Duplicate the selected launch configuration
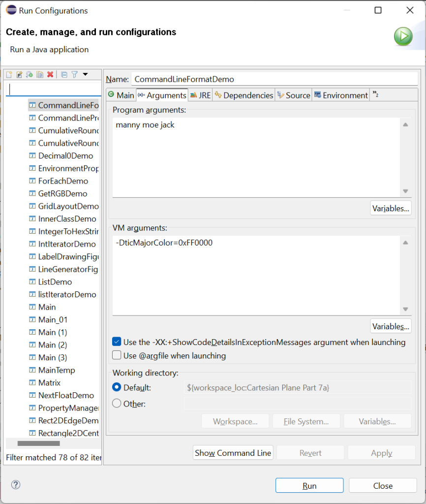Viewport: 426px width, 504px height. coord(40,74)
